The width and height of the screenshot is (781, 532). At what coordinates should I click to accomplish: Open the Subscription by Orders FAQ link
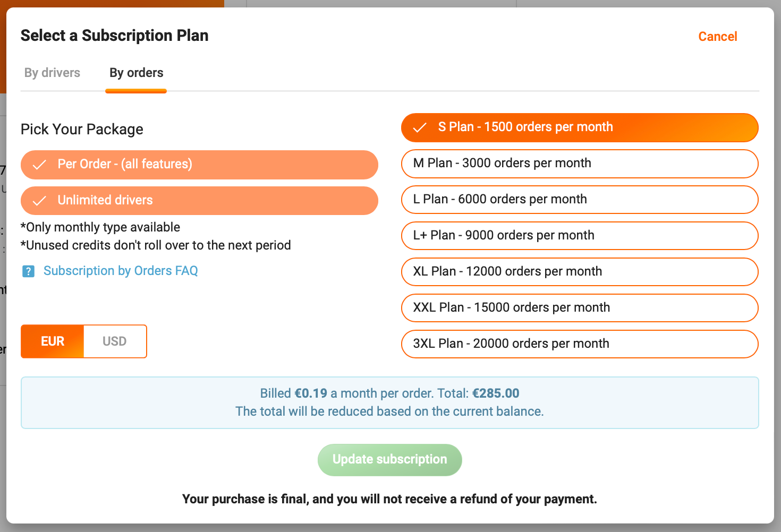point(121,271)
